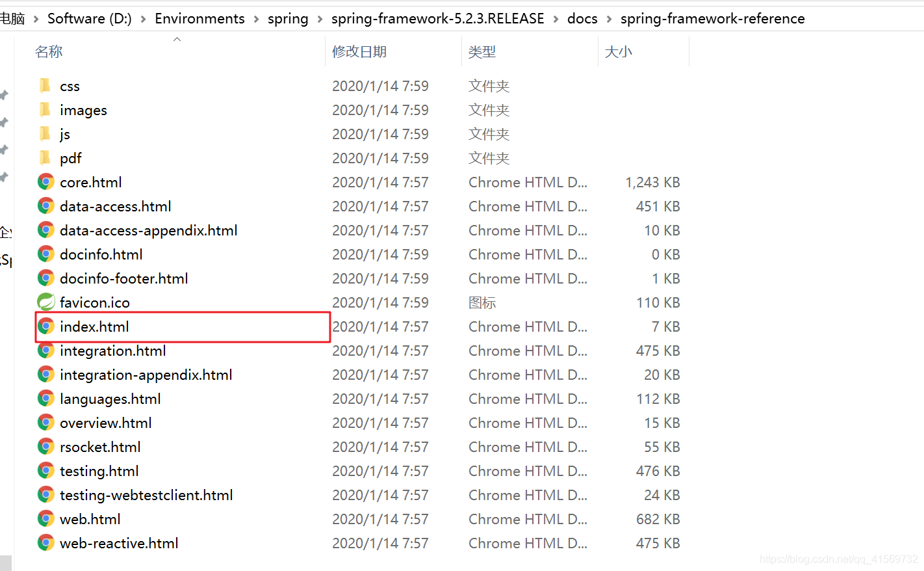Select the file name rsocket.html

[x=100, y=447]
